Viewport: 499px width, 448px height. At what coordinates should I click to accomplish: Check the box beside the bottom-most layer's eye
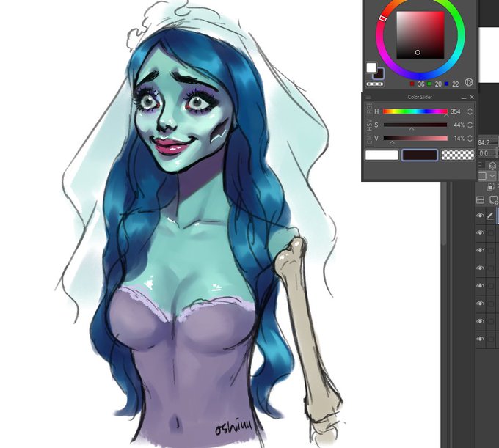490,339
